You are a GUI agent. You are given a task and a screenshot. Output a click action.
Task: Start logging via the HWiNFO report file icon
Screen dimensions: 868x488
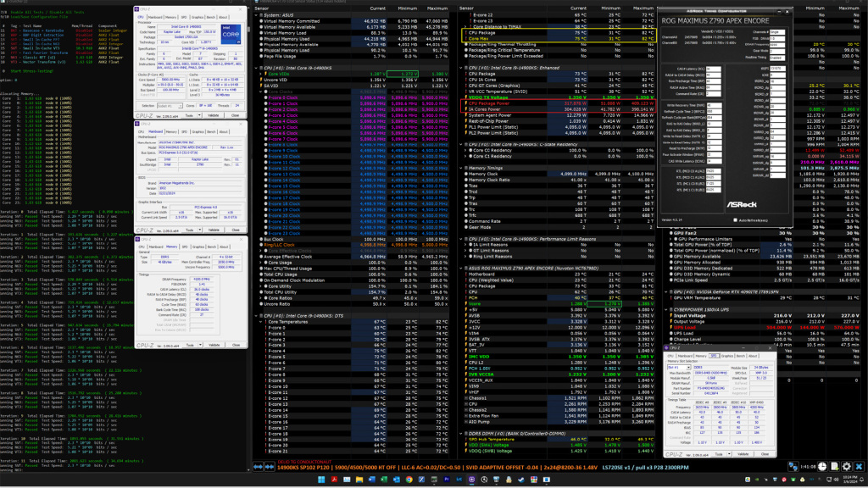[x=835, y=466]
